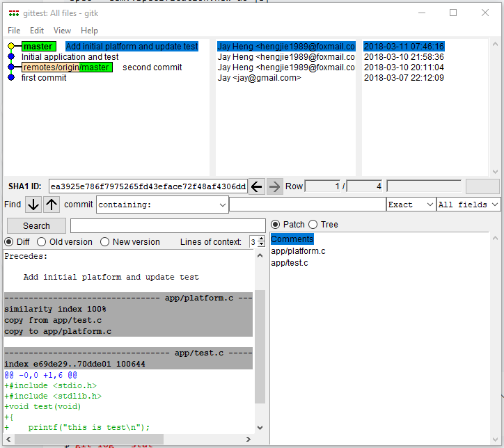504x448 pixels.
Task: Open the 'containing:' find type dropdown
Action: point(162,205)
